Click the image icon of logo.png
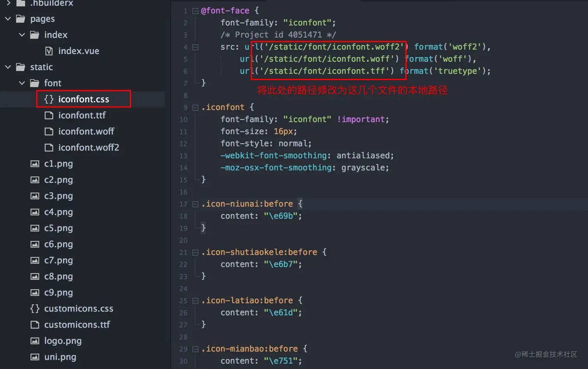 click(x=35, y=341)
